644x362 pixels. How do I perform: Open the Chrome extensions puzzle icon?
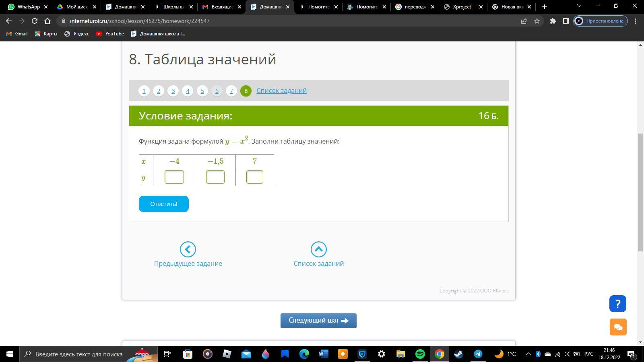(x=553, y=21)
